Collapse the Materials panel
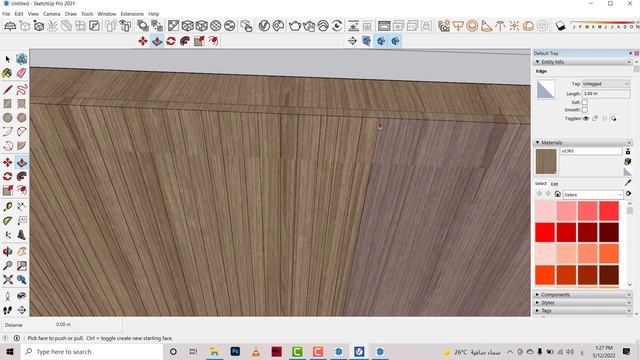Screen dimensions: 640x360 [x=537, y=142]
